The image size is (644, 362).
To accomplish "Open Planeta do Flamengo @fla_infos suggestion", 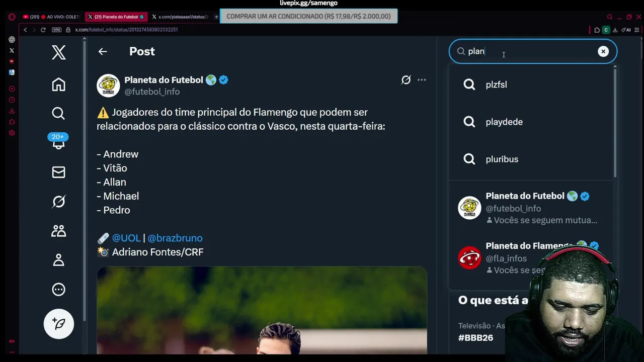I will (x=531, y=258).
